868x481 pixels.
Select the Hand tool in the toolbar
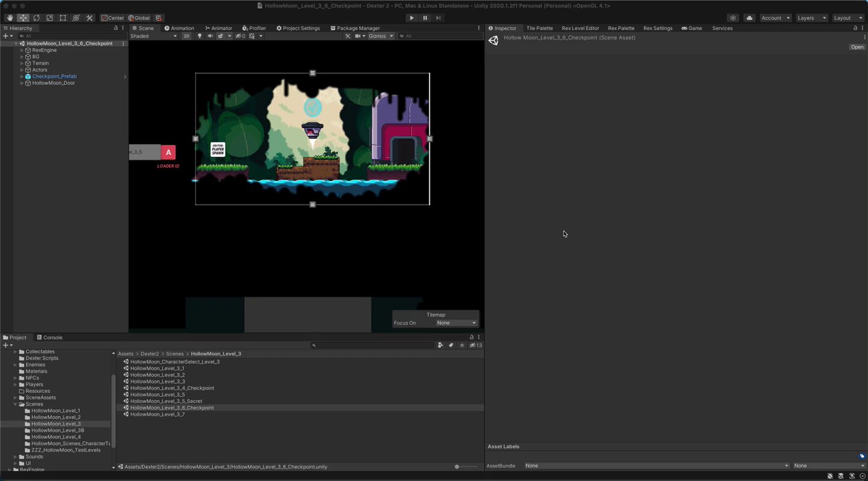pos(10,18)
